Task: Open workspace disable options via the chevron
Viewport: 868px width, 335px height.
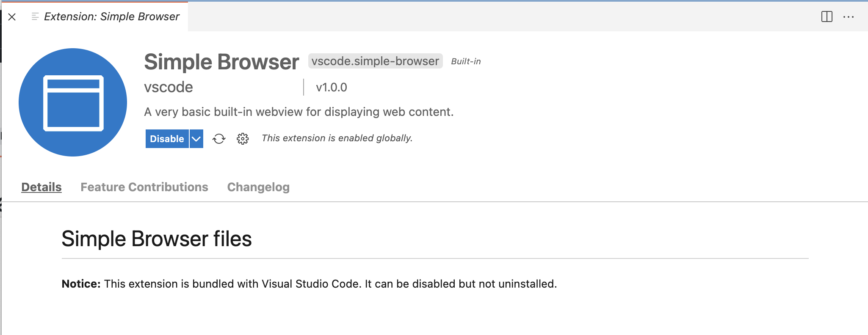Action: [196, 138]
